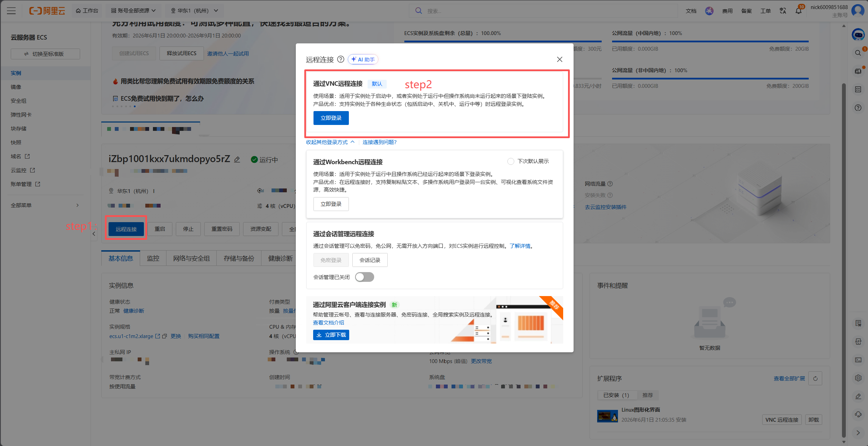
Task: Click the help icon beside 远程连接 title
Action: 341,59
